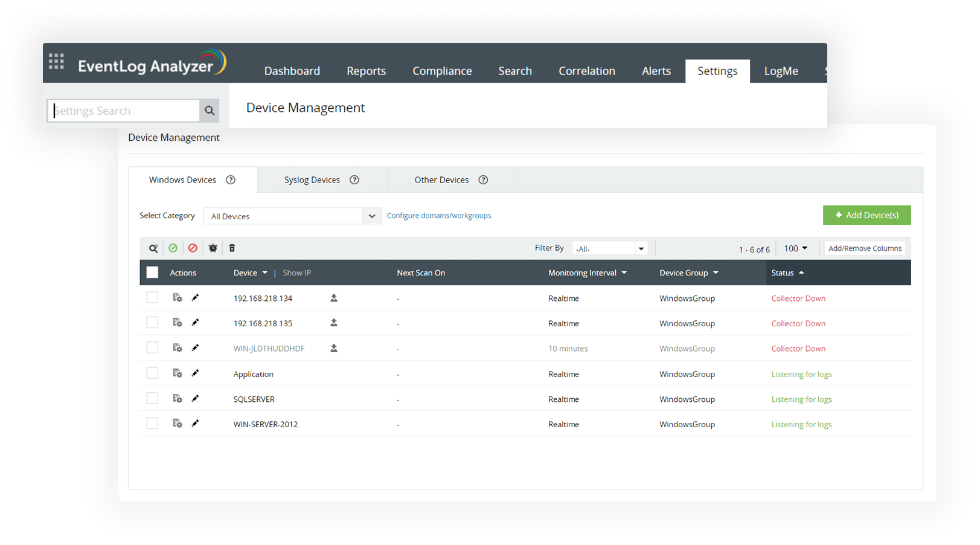980x545 pixels.
Task: Edit device 192.168.218.134 with pencil icon
Action: pos(195,298)
